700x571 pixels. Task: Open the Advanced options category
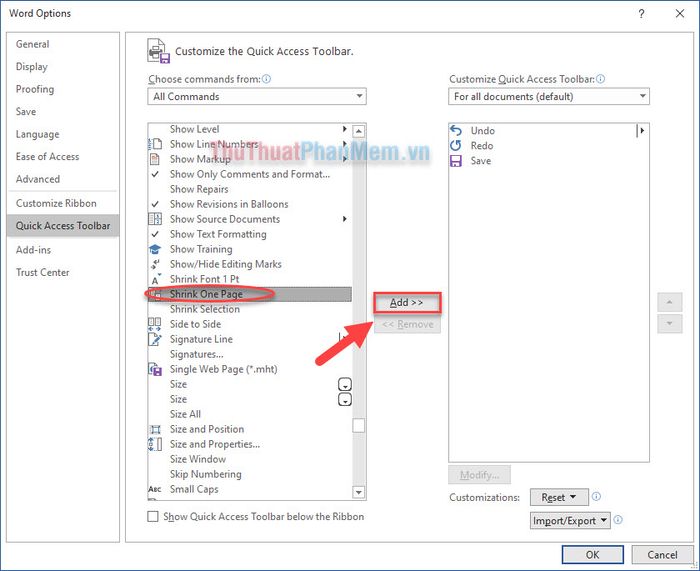tap(38, 179)
